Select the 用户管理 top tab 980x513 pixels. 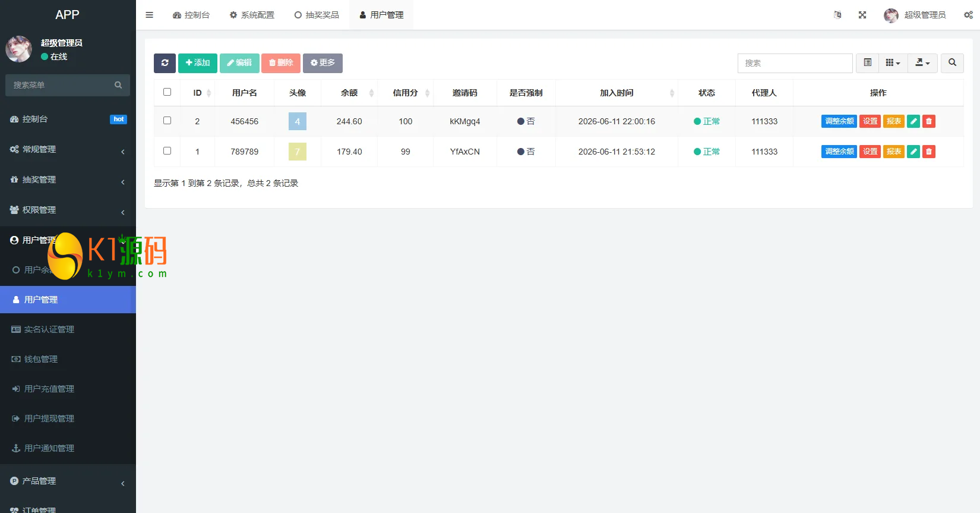coord(381,15)
